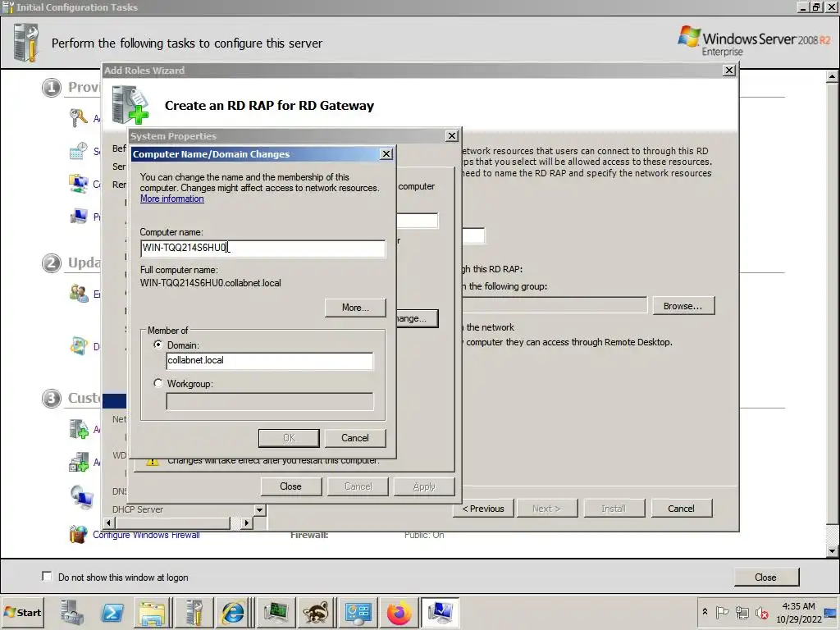This screenshot has width=840, height=630.
Task: Click the muted volume tray icon
Action: (761, 612)
